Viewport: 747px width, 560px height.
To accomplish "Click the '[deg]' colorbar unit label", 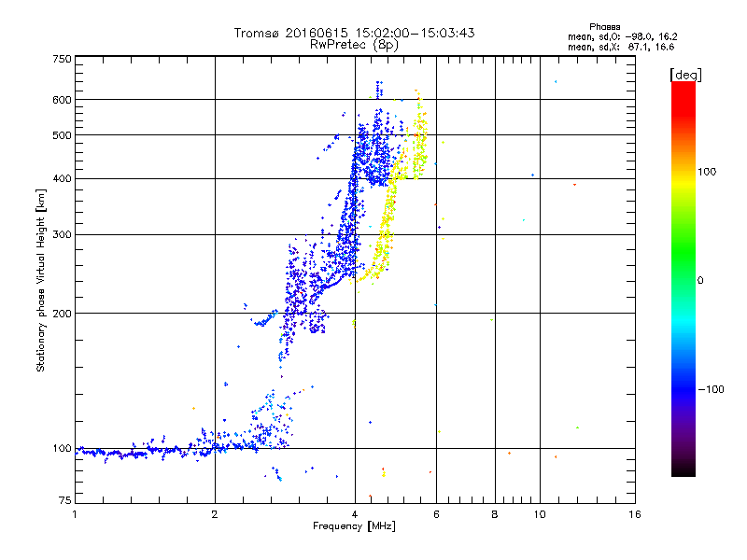I will 685,75.
